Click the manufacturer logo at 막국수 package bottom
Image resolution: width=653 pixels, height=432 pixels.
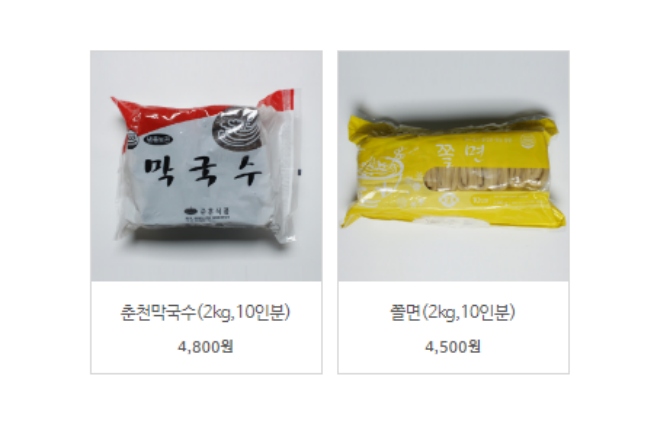coord(207,212)
